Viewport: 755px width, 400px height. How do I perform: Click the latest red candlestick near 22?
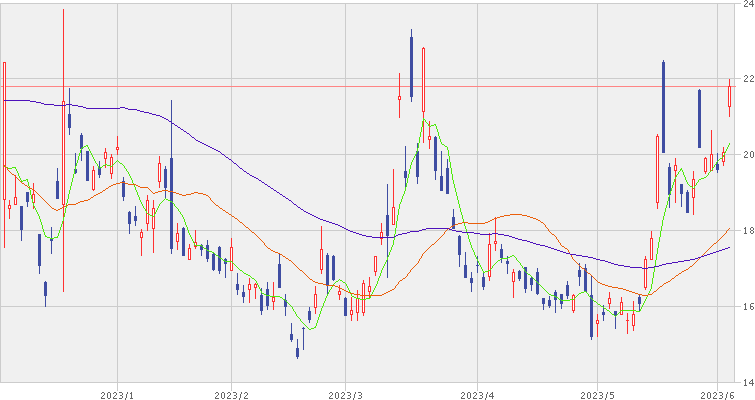[x=729, y=97]
